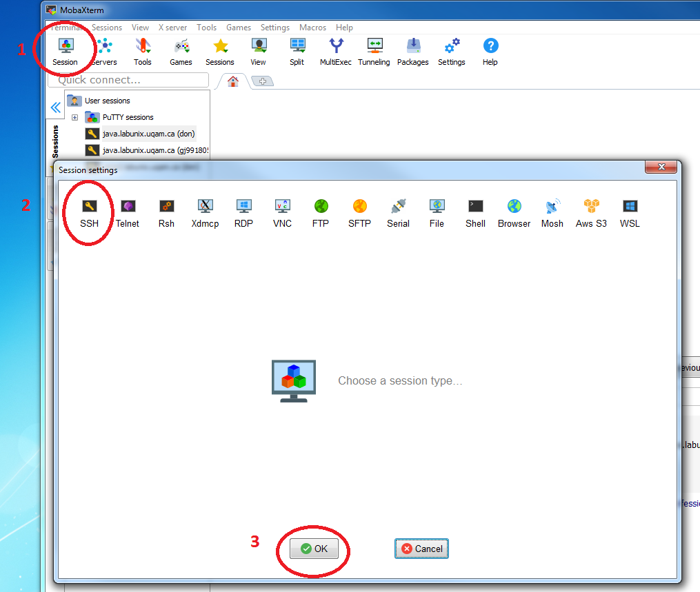Screen dimensions: 700x592
Task: Open the Tools menu
Action: click(207, 28)
